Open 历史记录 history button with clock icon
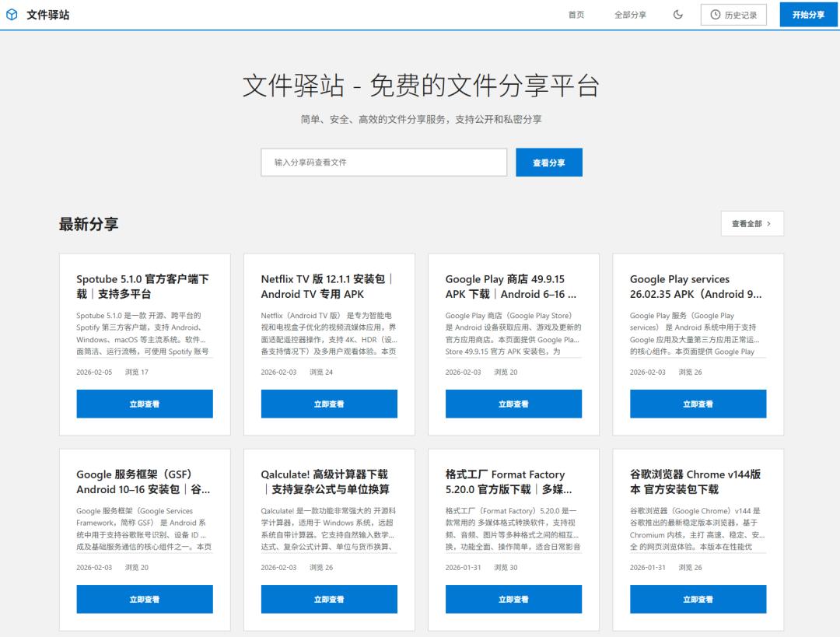 coord(733,15)
